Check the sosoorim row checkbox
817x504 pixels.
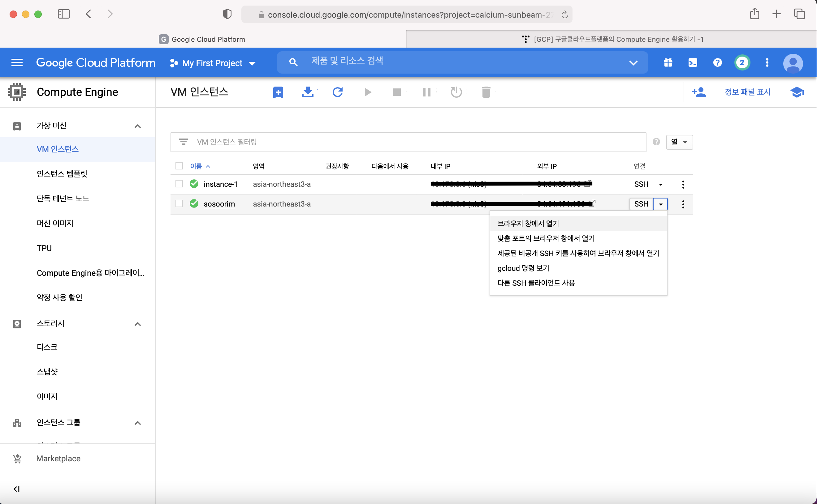179,203
